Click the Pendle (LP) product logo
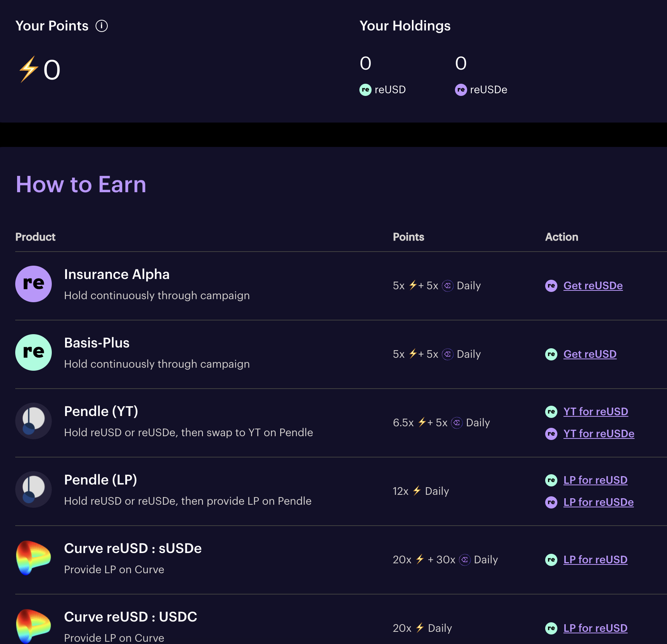Screen dimensions: 667x644 [34, 489]
